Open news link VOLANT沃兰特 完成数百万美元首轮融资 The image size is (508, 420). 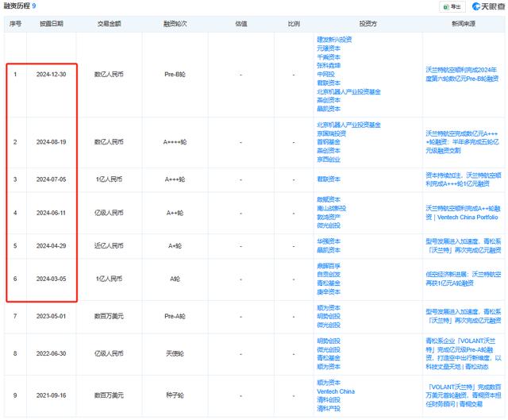click(464, 395)
